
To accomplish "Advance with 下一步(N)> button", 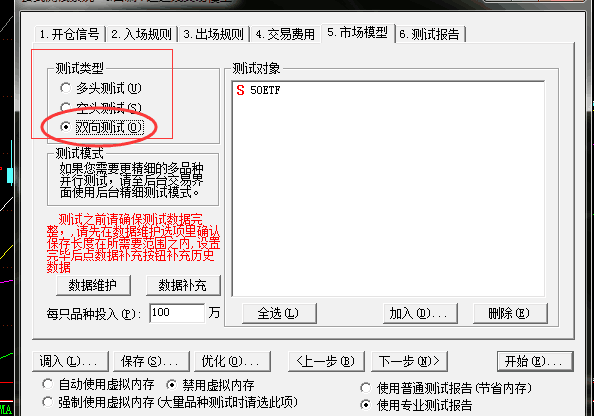I will tap(409, 361).
